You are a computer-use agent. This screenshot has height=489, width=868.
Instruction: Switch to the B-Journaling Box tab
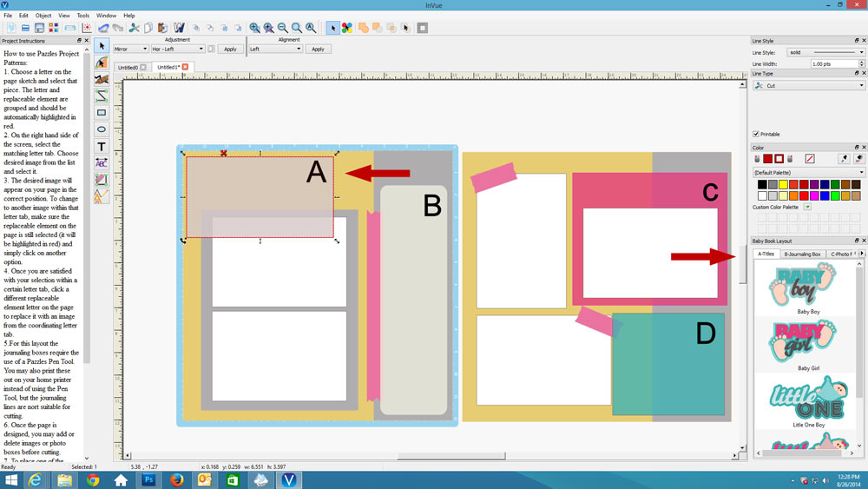click(802, 254)
